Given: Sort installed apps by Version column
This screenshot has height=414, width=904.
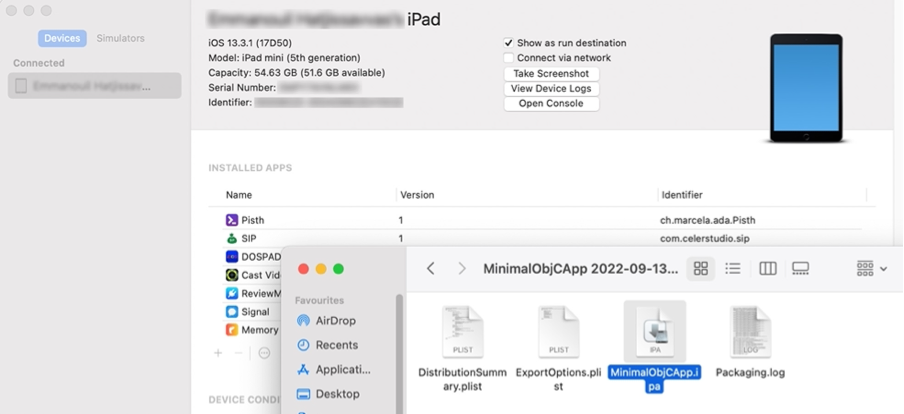Looking at the screenshot, I should tap(417, 195).
